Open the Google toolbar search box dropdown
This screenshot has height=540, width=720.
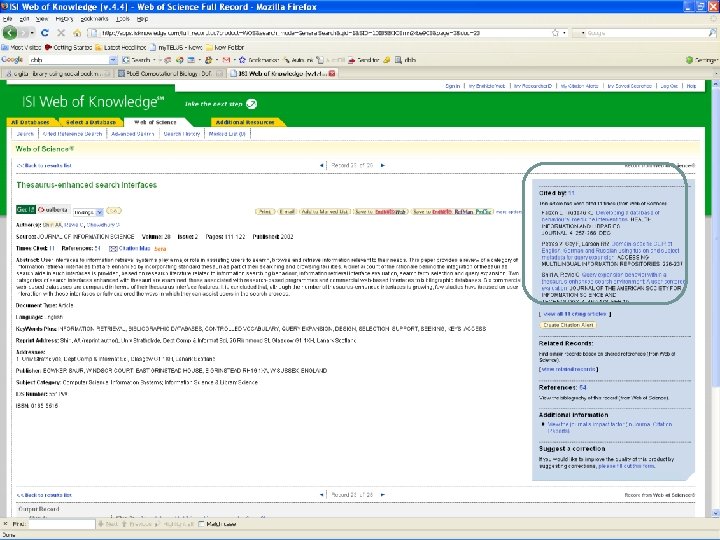pos(113,60)
